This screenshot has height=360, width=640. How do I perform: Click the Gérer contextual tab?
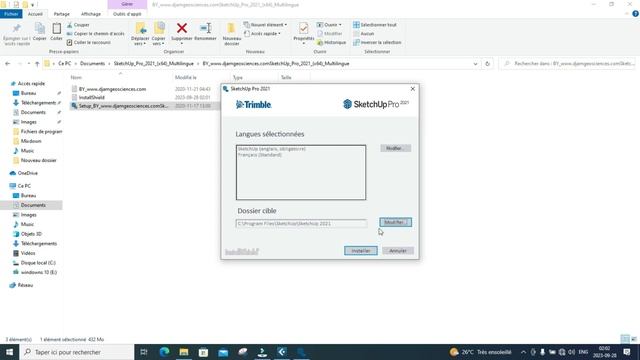click(127, 4)
